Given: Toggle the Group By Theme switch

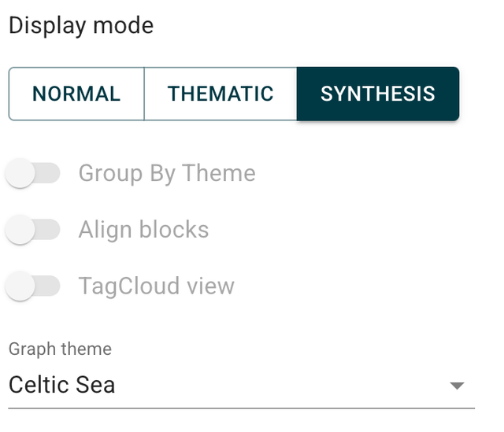Looking at the screenshot, I should (x=33, y=173).
